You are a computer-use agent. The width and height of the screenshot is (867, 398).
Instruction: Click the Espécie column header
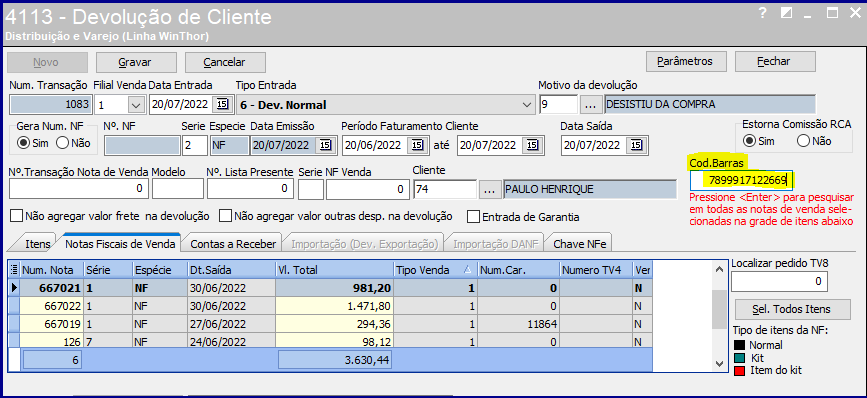pyautogui.click(x=160, y=270)
